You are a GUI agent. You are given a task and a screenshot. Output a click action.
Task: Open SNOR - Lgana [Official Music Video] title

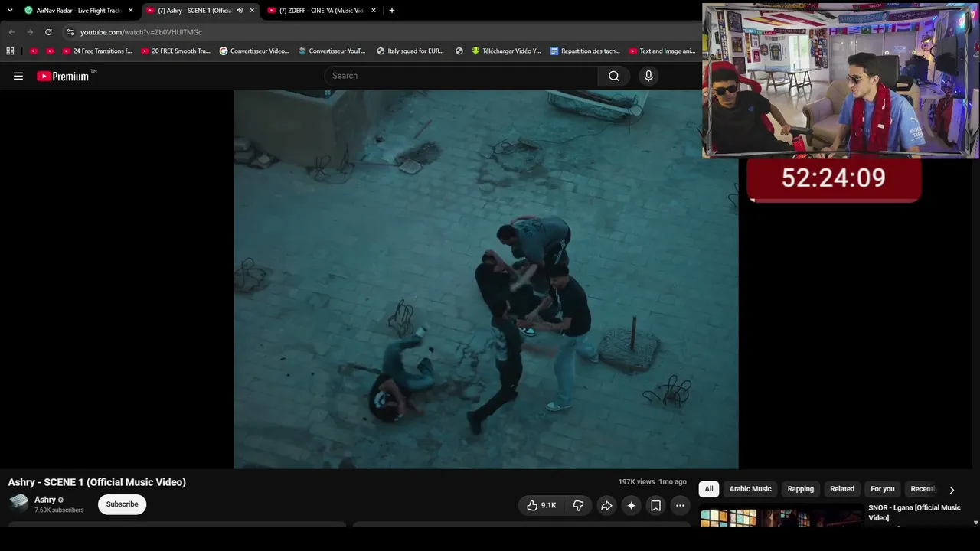tap(914, 513)
